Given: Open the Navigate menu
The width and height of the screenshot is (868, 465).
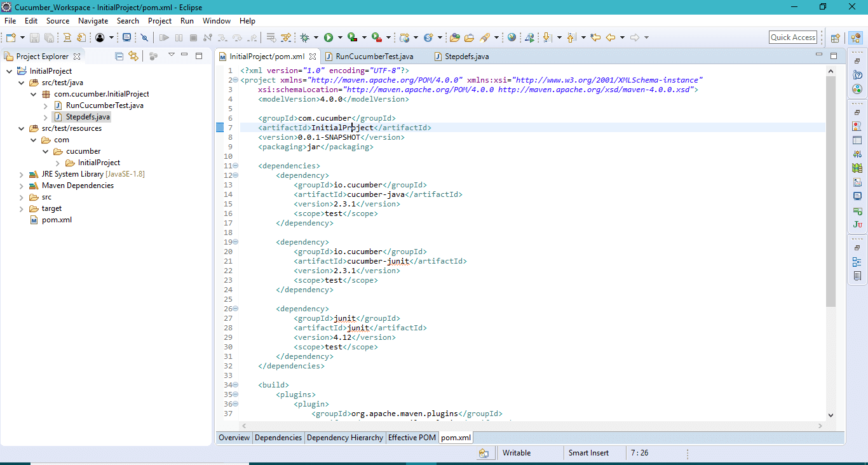Looking at the screenshot, I should tap(93, 21).
